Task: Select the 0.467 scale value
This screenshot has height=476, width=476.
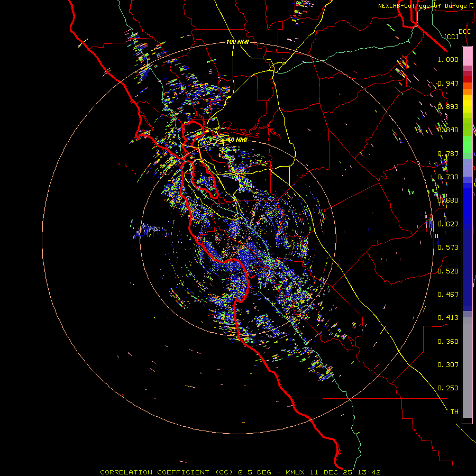Action: (448, 295)
